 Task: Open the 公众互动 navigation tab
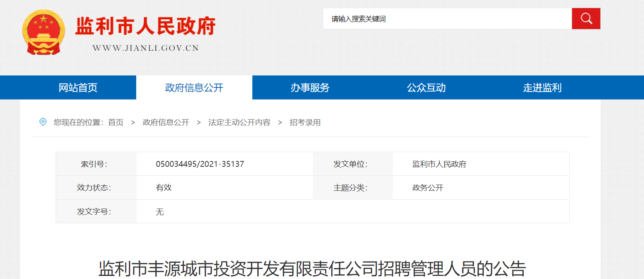(426, 88)
